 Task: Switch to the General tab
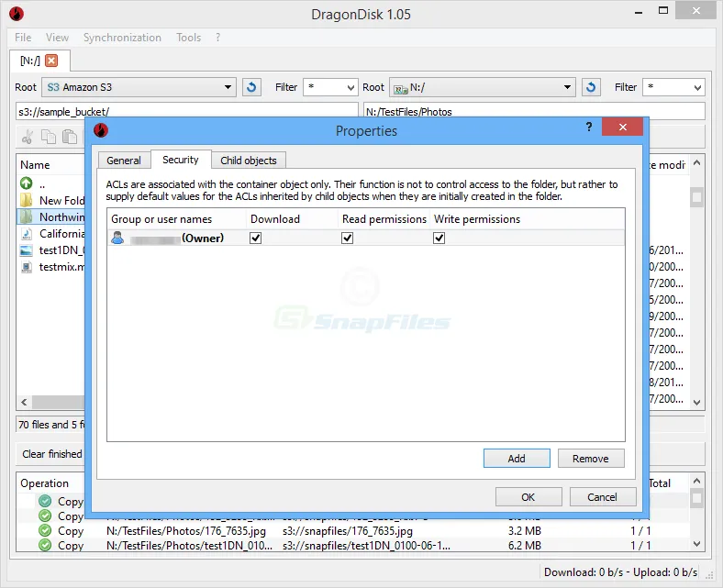pos(124,161)
